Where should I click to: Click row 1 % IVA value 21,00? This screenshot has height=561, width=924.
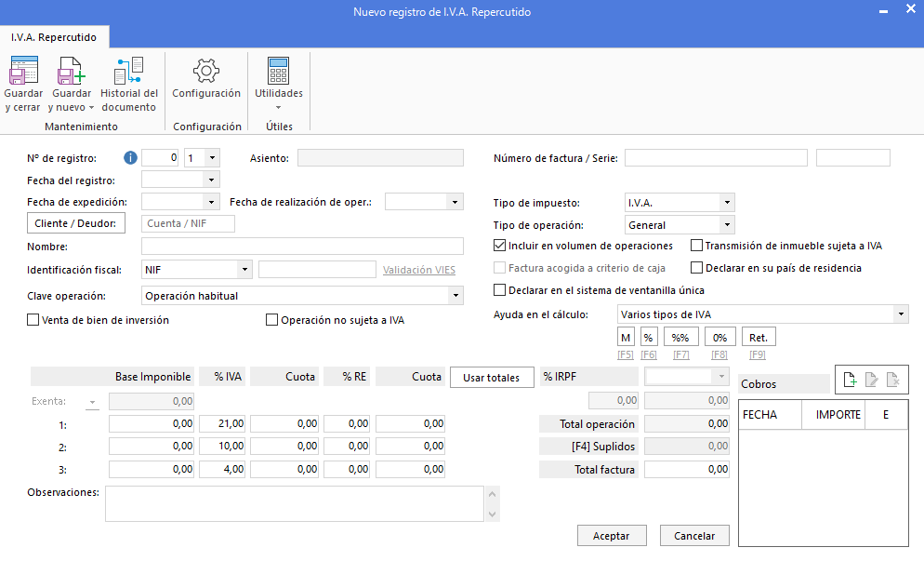pyautogui.click(x=222, y=423)
